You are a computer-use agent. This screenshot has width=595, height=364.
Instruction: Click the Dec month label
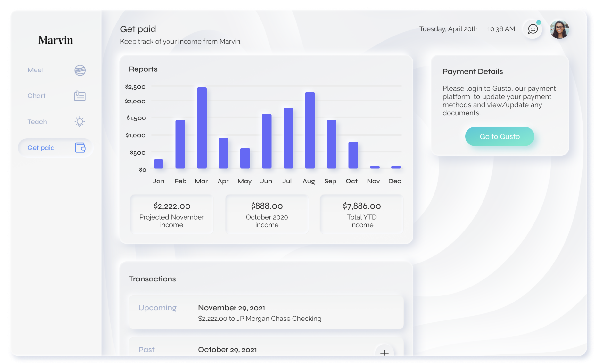[394, 181]
